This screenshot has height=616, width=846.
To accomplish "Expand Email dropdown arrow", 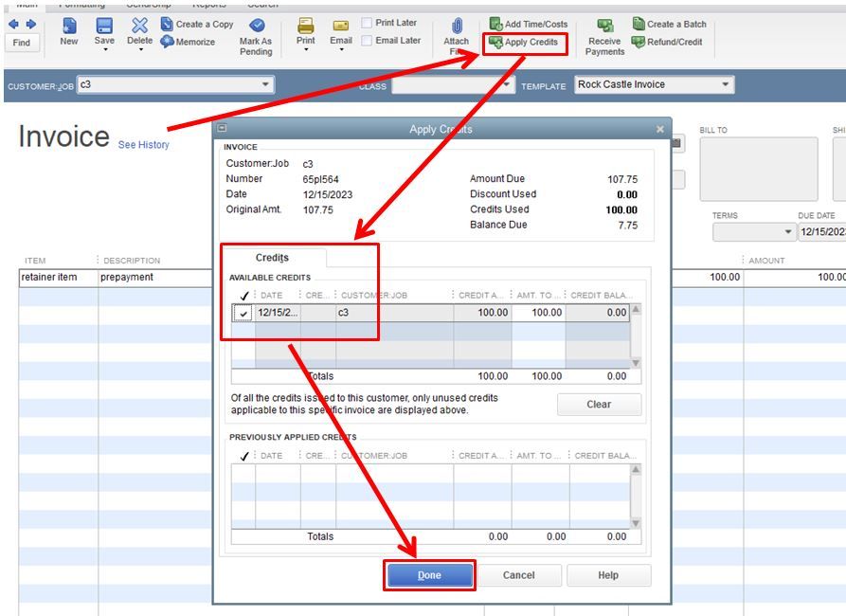I will (342, 49).
